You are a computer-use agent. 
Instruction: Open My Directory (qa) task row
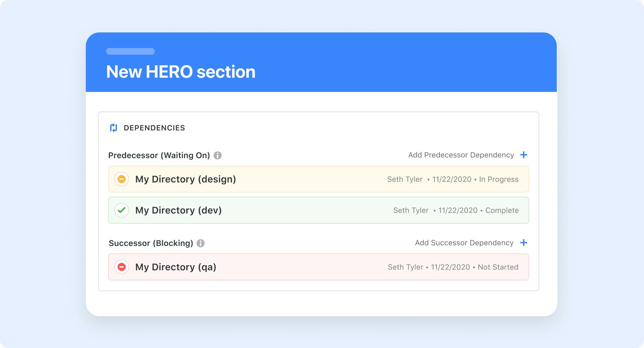(319, 267)
